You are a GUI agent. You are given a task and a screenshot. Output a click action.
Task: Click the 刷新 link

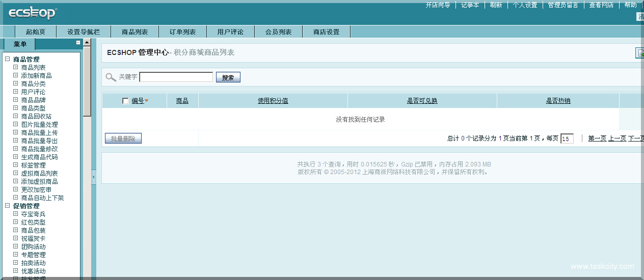(x=496, y=5)
